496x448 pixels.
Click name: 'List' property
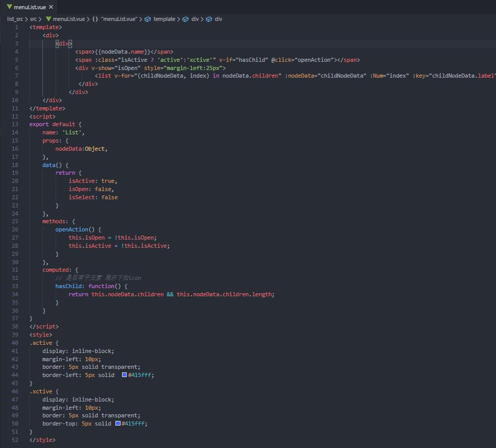pos(63,132)
